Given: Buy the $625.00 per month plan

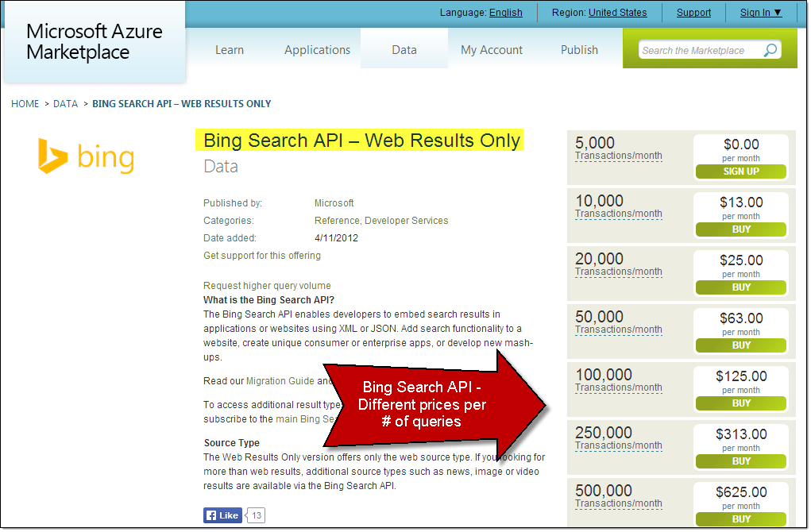Looking at the screenshot, I should coord(740,519).
